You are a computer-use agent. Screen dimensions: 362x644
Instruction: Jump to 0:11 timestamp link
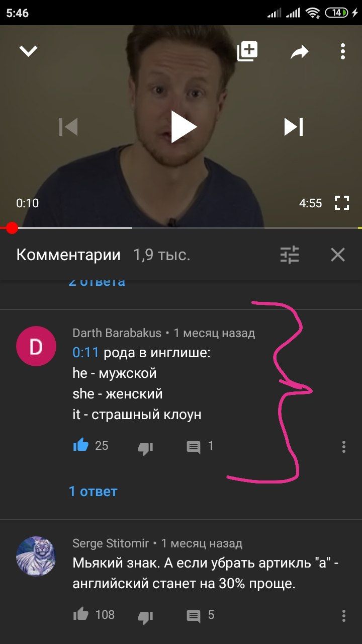pyautogui.click(x=85, y=353)
